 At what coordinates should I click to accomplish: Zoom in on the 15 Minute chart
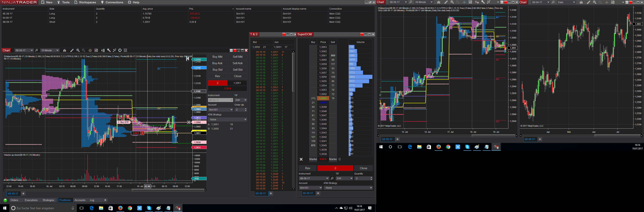pos(78,51)
